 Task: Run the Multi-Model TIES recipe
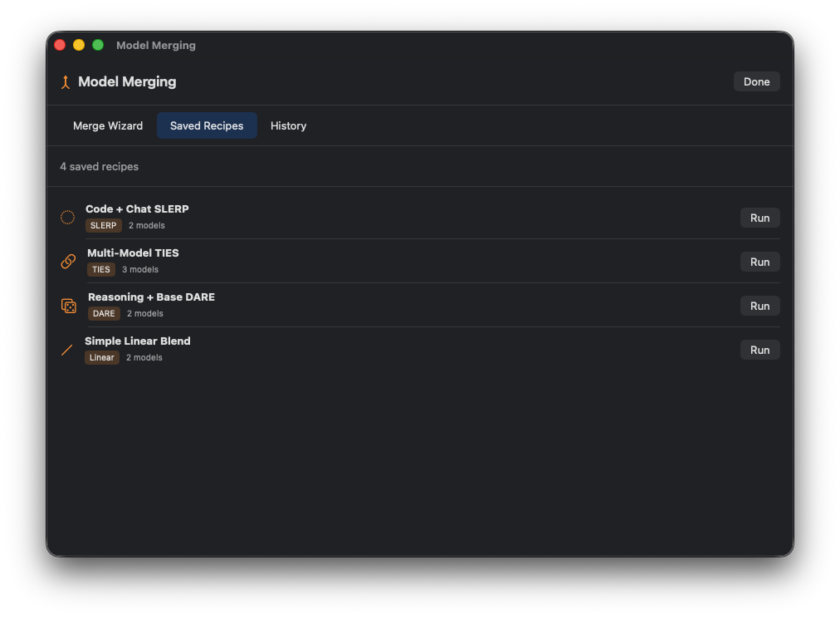tap(759, 262)
